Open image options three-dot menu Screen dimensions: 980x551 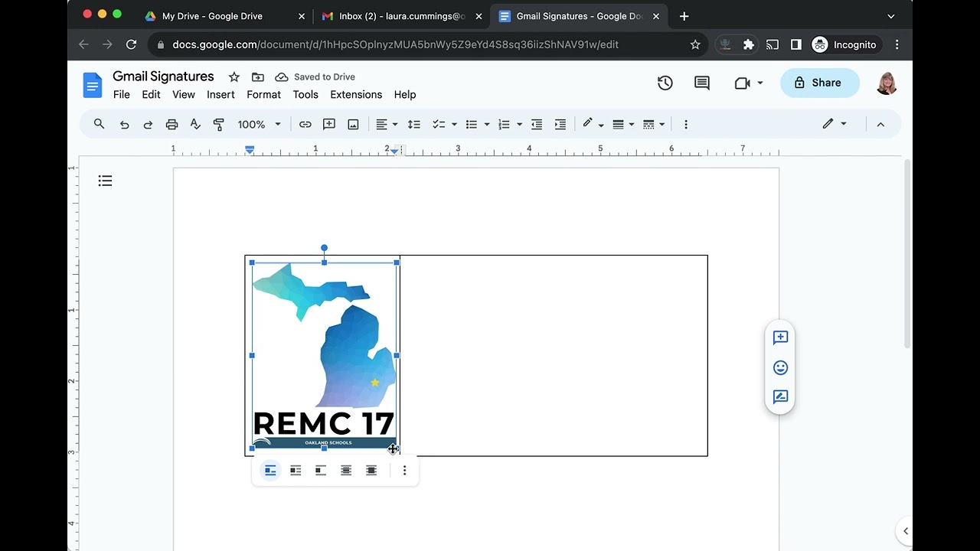pyautogui.click(x=404, y=471)
